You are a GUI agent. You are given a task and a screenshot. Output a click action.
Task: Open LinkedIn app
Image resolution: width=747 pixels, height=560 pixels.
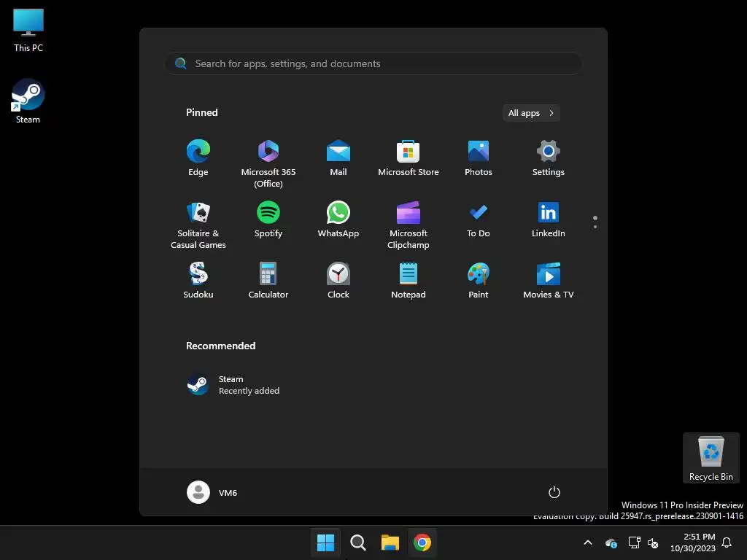click(549, 220)
